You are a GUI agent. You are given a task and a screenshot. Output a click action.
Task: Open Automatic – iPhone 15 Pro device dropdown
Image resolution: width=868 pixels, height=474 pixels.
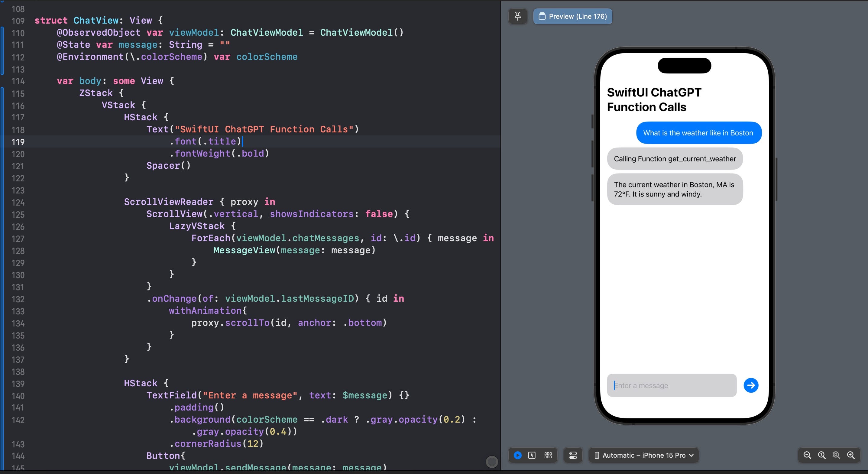tap(643, 456)
